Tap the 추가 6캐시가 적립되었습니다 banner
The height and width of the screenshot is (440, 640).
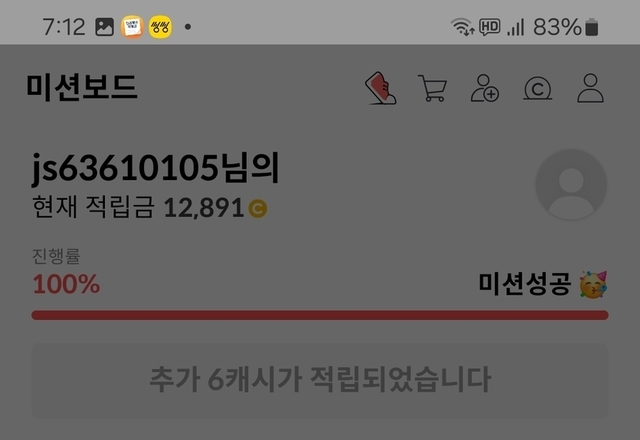(320, 380)
